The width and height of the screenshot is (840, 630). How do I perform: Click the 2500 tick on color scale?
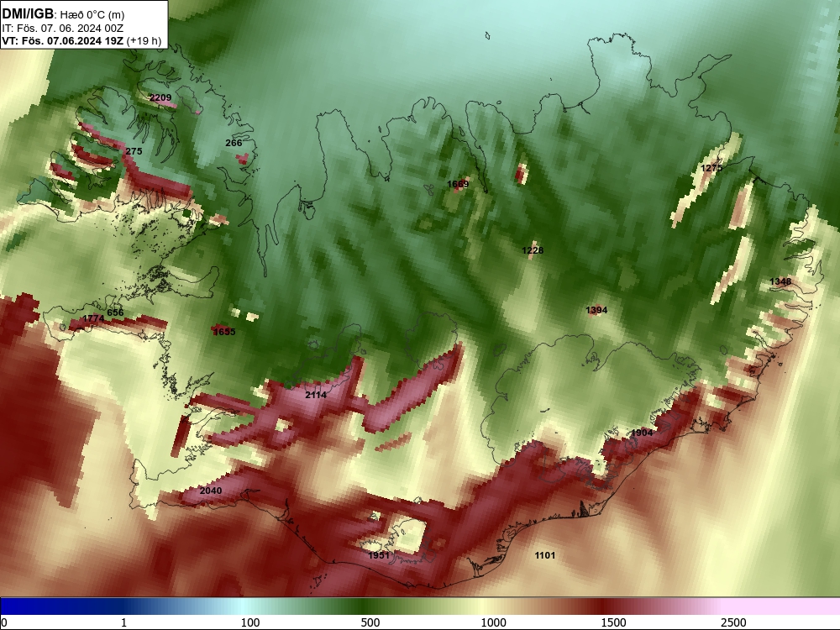pyautogui.click(x=733, y=622)
